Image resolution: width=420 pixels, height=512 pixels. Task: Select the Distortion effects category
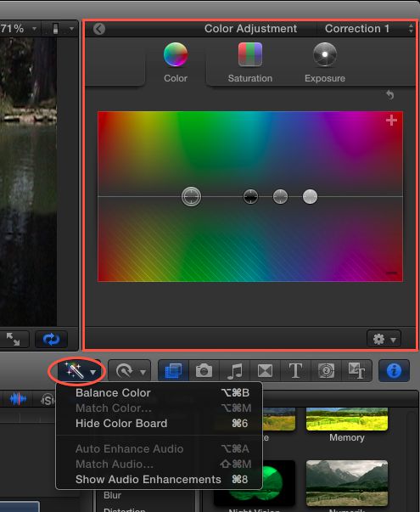(125, 509)
